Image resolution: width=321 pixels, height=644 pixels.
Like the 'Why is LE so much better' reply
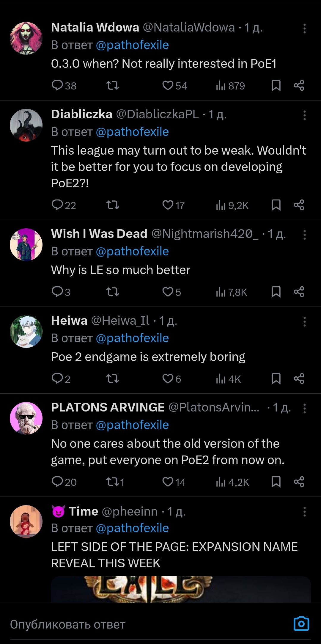[x=168, y=292]
